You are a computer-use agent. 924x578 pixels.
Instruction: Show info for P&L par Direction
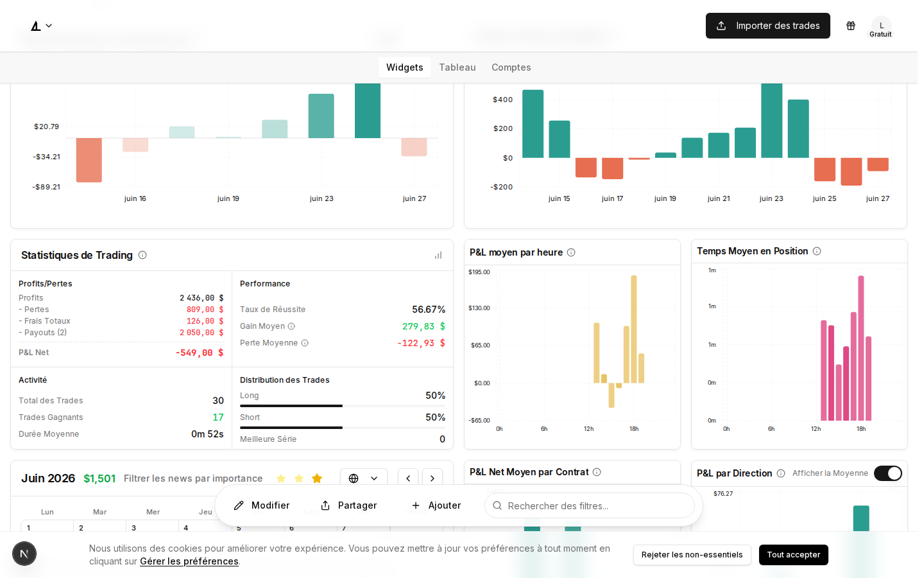tap(781, 473)
